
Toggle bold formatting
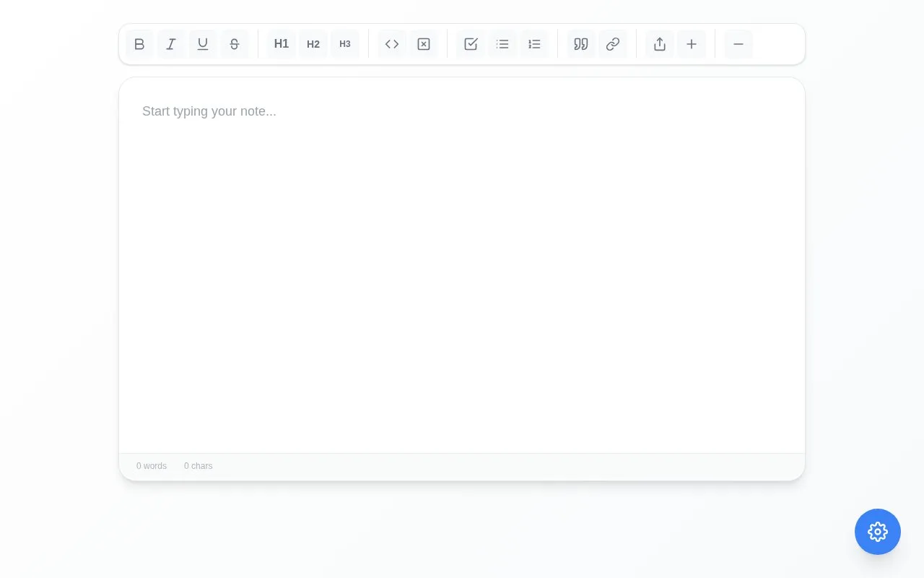(x=139, y=44)
